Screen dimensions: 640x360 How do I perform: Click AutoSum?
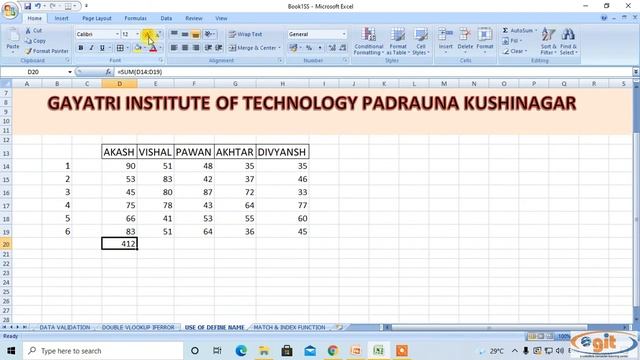click(518, 31)
